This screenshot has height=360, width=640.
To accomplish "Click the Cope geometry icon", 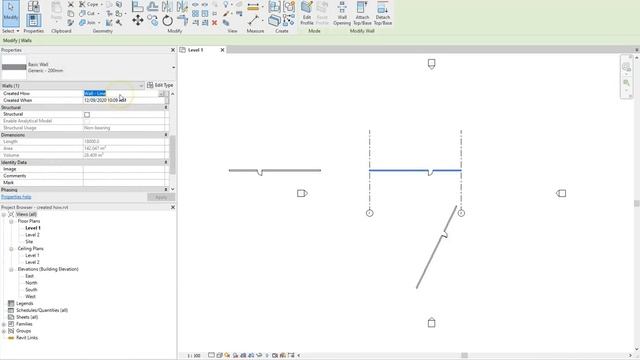I will 82,4.
